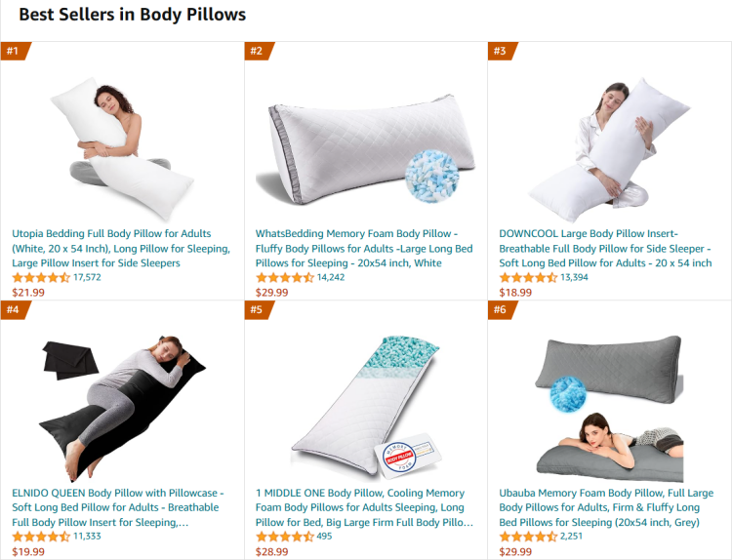732x560 pixels.
Task: Click the $21.99 price link
Action: click(28, 293)
